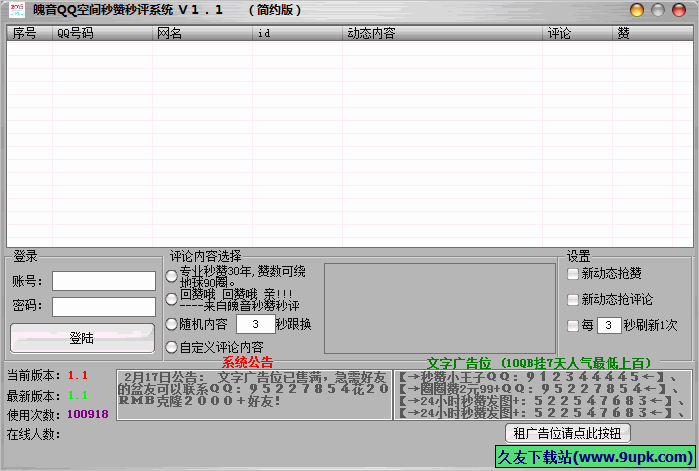The width and height of the screenshot is (699, 471).
Task: Click the 使用次数 value 100918
Action: tap(88, 414)
